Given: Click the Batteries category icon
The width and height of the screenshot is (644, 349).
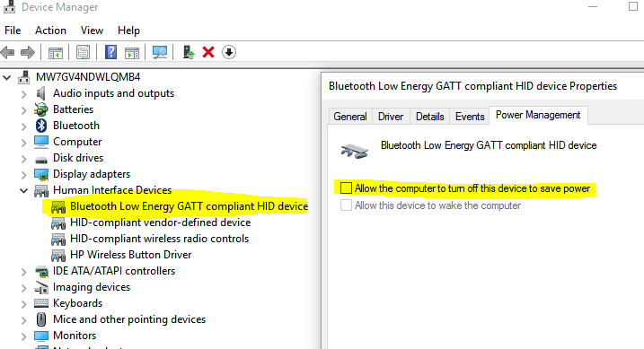Looking at the screenshot, I should pyautogui.click(x=41, y=109).
